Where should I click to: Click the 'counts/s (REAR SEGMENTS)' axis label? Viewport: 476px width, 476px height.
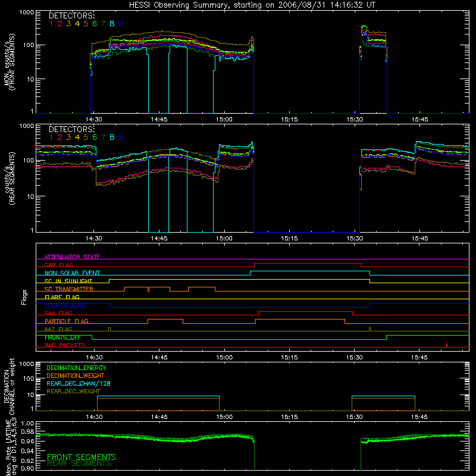[10, 178]
